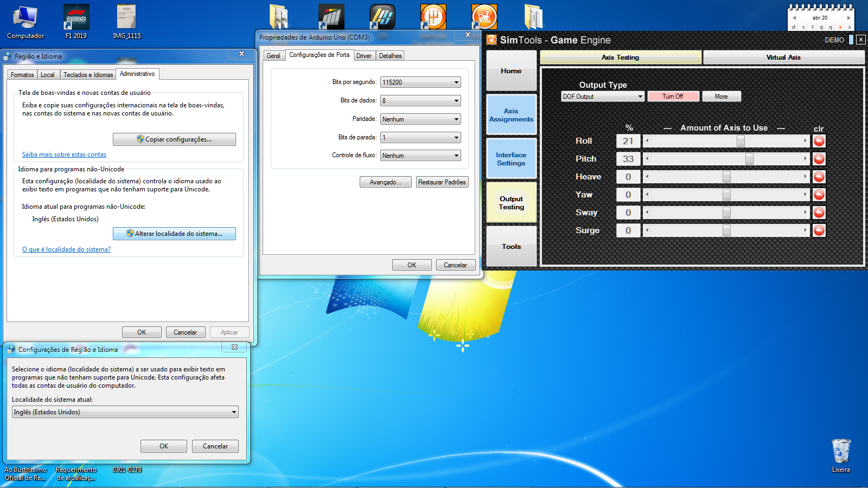Clear the Heave axis with red button
Screen dimensions: 868x488
[x=819, y=177]
